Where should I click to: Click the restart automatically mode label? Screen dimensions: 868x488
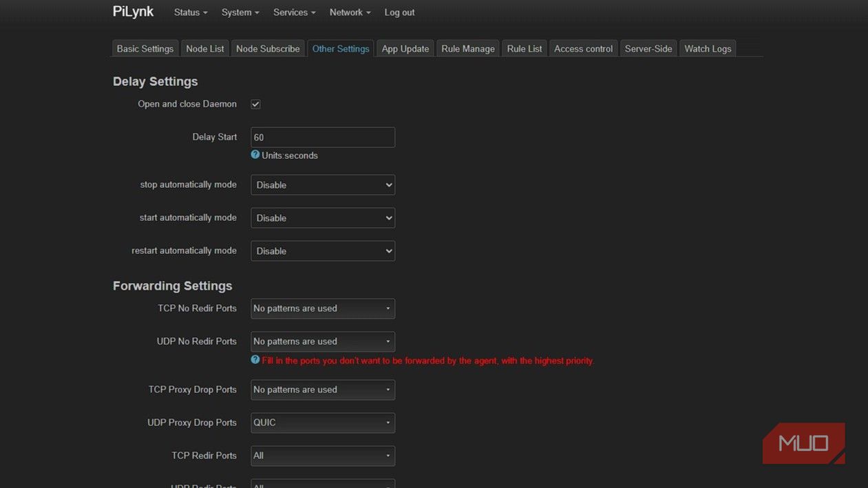pyautogui.click(x=184, y=251)
